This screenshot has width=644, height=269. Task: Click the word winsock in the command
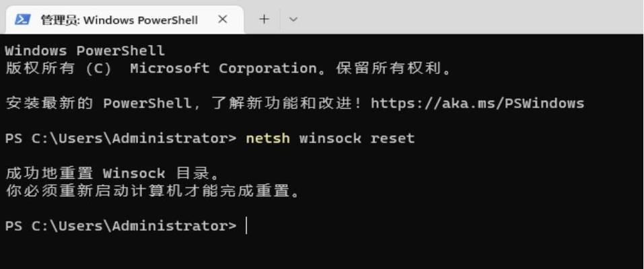(330, 139)
